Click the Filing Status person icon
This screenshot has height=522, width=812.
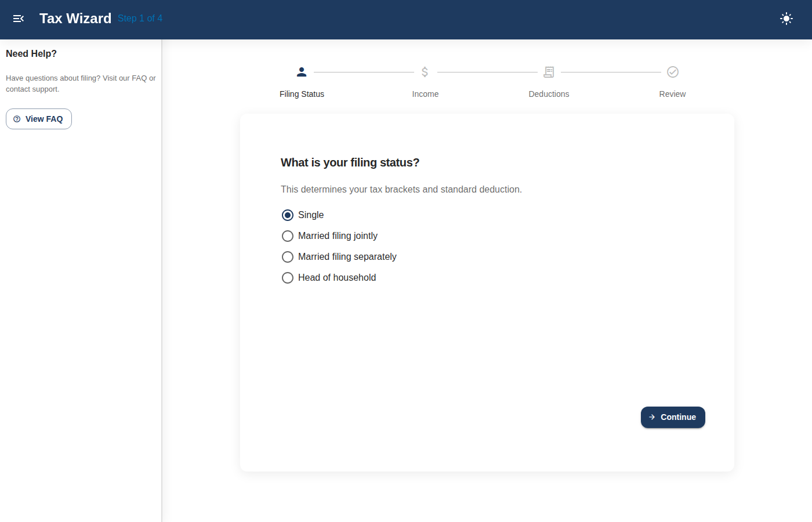302,72
